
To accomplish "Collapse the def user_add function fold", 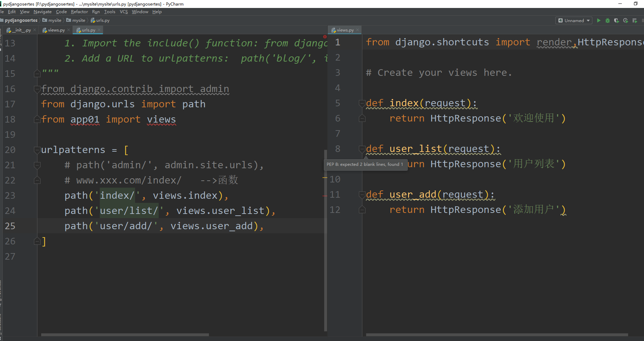I will click(x=362, y=195).
